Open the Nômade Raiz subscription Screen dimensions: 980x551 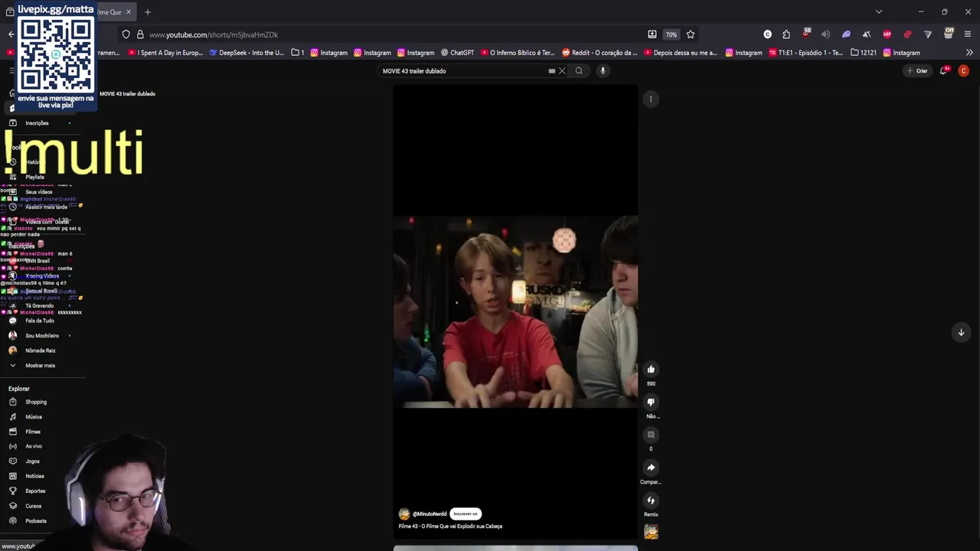[42, 350]
